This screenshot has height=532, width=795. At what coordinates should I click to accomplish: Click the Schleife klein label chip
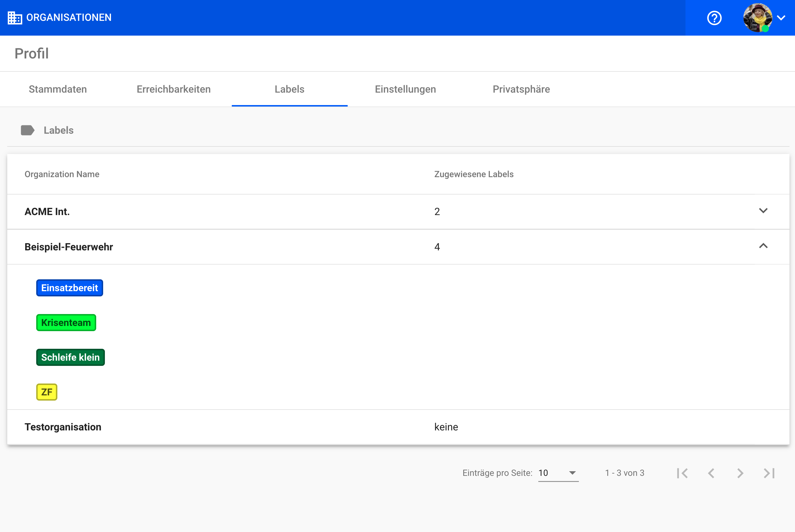coord(70,357)
